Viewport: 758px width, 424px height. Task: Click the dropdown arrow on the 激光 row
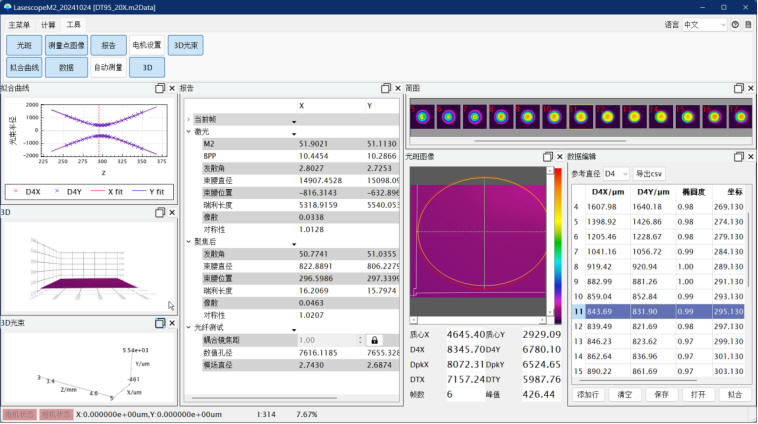pyautogui.click(x=294, y=134)
